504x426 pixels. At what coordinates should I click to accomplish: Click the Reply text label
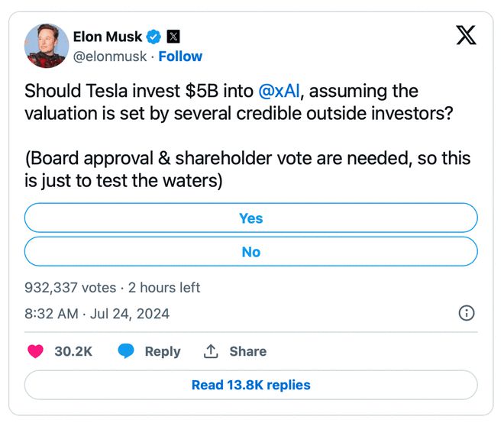pyautogui.click(x=163, y=351)
